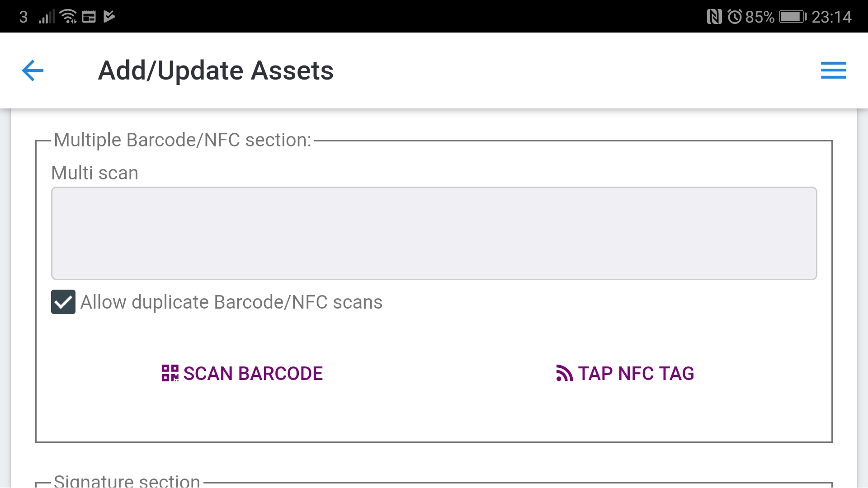The width and height of the screenshot is (868, 488).
Task: Tap the Wi-Fi icon in the status bar
Action: (x=67, y=16)
